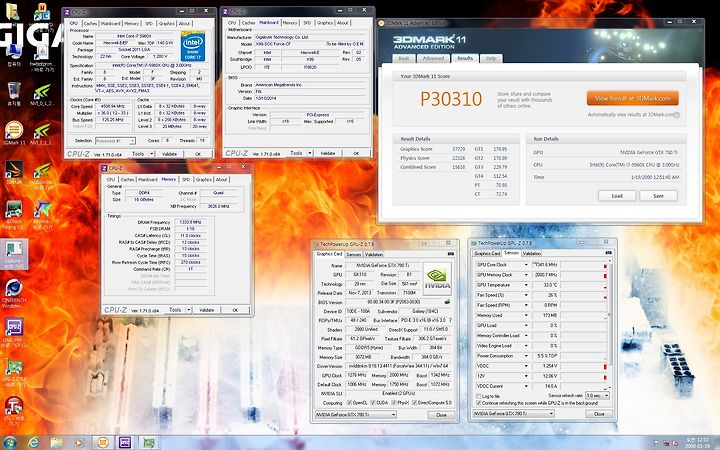Click the Load button in 3DMark 11
Screen dimensions: 720x450
click(617, 196)
